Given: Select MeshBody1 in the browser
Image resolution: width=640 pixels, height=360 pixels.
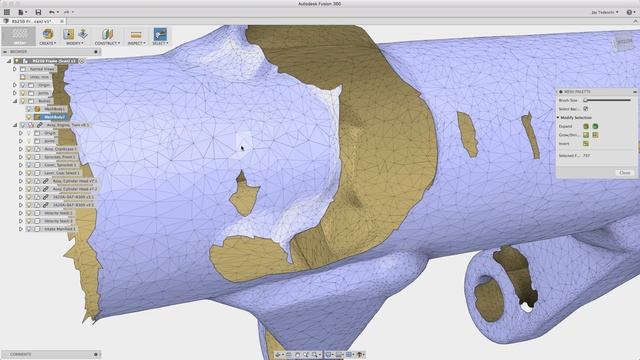Looking at the screenshot, I should (x=54, y=109).
